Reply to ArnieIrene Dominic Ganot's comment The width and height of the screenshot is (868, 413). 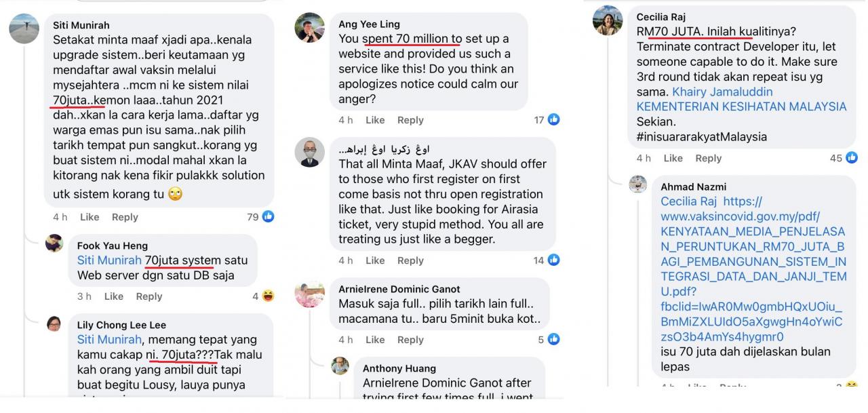(x=410, y=340)
